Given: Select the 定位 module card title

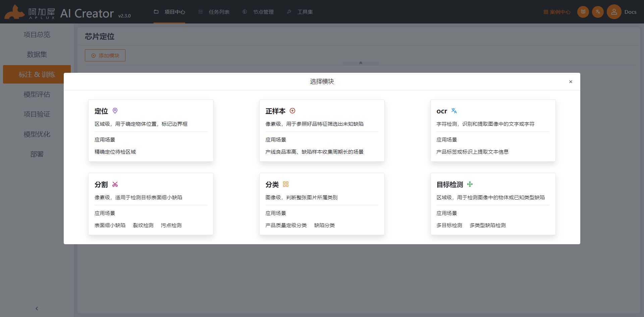Looking at the screenshot, I should point(101,111).
